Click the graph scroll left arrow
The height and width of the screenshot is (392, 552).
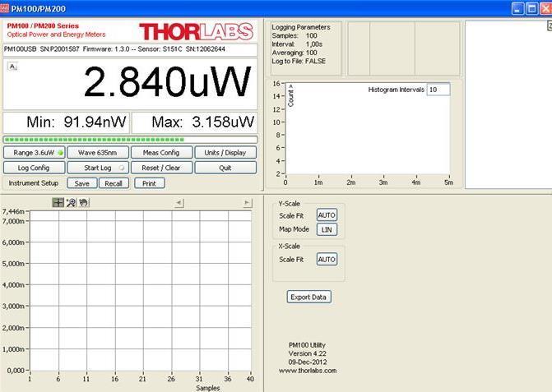click(179, 202)
